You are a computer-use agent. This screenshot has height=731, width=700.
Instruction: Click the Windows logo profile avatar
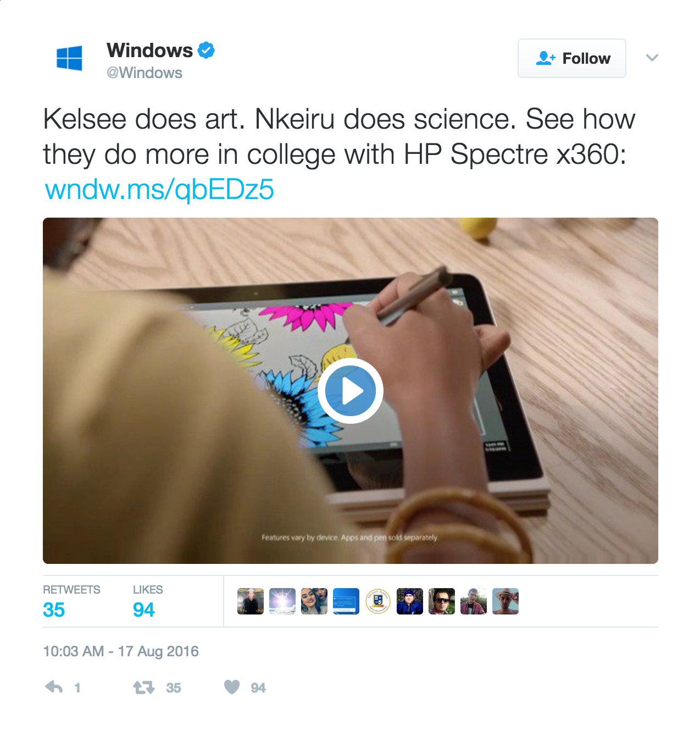pyautogui.click(x=69, y=58)
